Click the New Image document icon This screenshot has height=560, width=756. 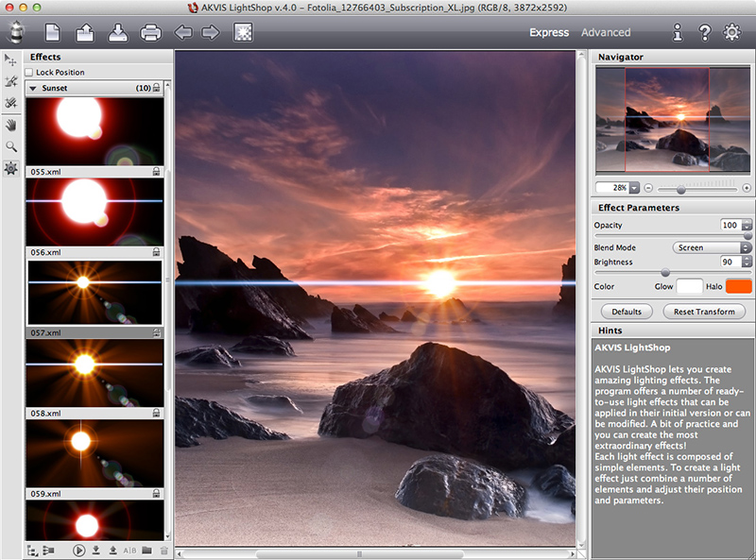coord(53,33)
